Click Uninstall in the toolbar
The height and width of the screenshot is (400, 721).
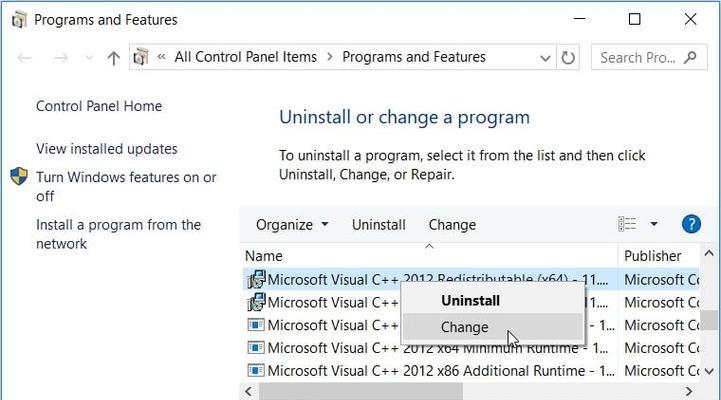(378, 225)
